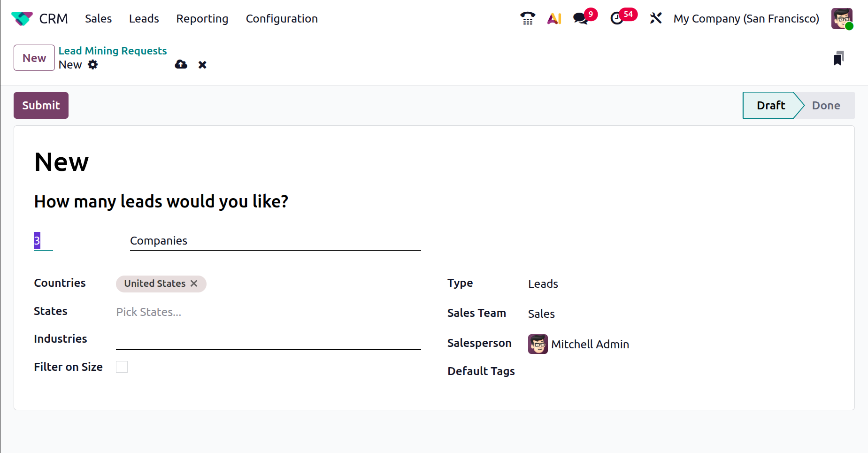
Task: Open the VoIP phone dialer icon
Action: (528, 19)
